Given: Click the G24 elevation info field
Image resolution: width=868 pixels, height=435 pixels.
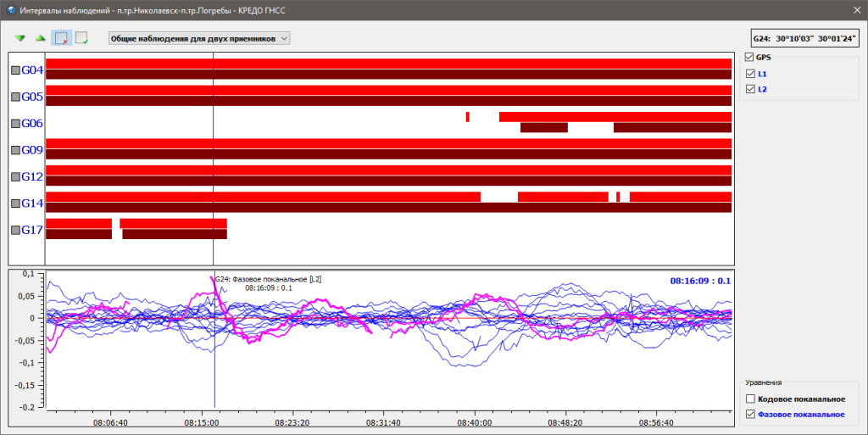Looking at the screenshot, I should pos(805,39).
